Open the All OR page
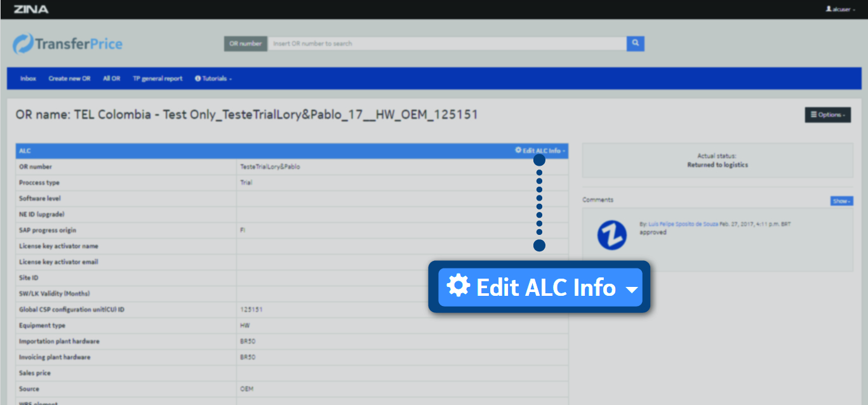 pyautogui.click(x=111, y=79)
